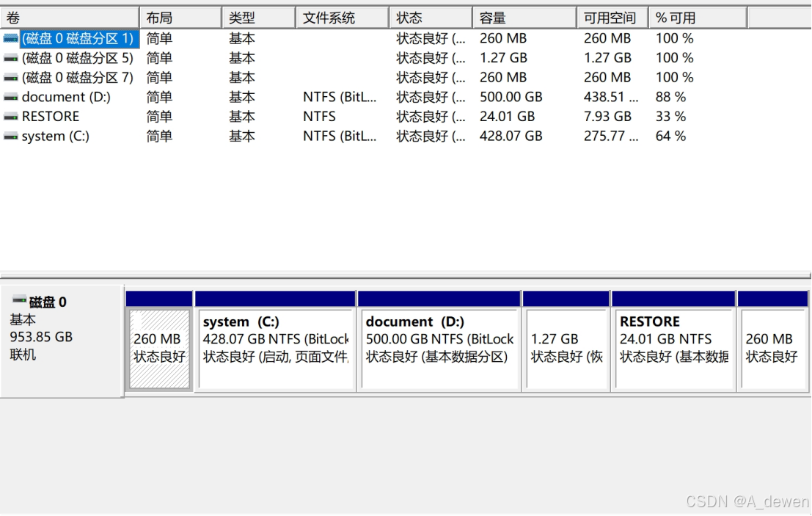Image resolution: width=812 pixels, height=516 pixels.
Task: Click the drive icon next to system (C:)
Action: (10, 135)
